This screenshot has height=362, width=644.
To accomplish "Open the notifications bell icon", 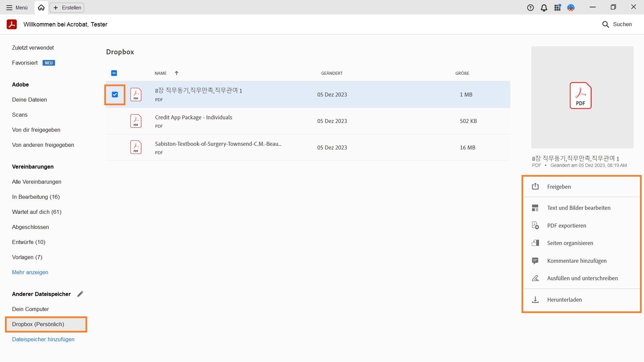I will pyautogui.click(x=544, y=8).
